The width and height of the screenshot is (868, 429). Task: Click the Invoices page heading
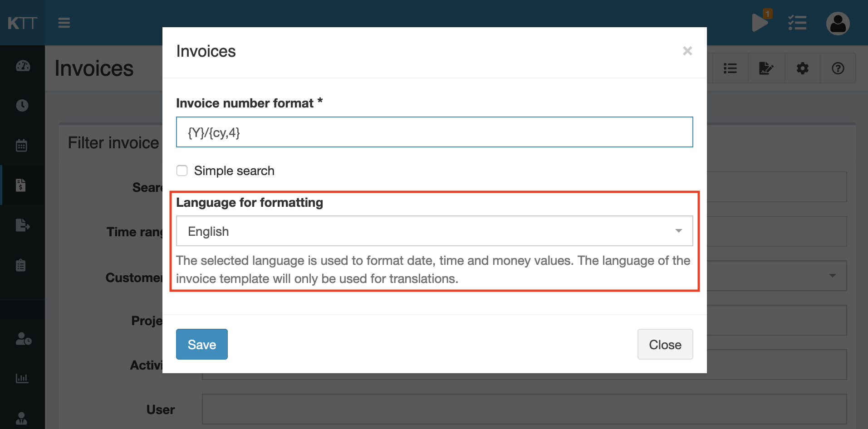pos(94,68)
